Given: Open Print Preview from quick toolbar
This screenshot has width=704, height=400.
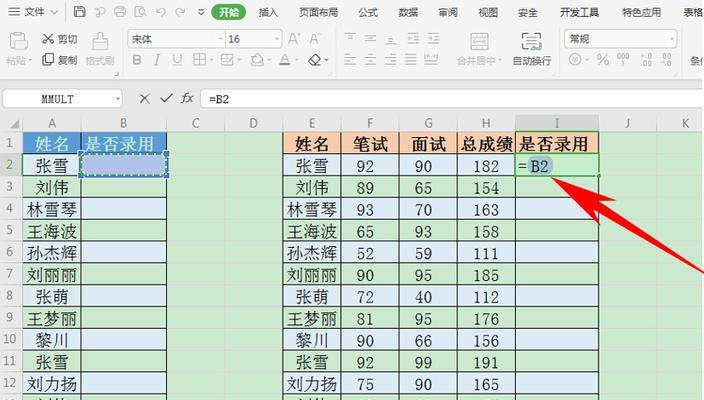Looking at the screenshot, I should [141, 12].
